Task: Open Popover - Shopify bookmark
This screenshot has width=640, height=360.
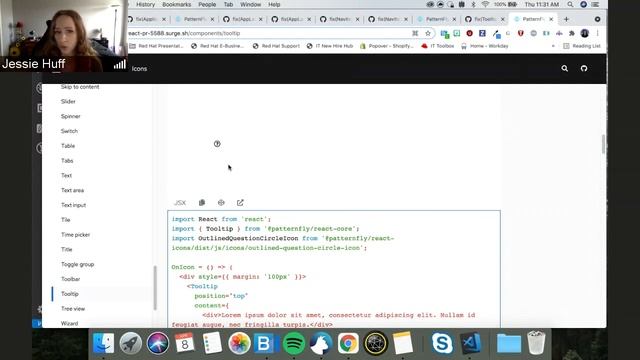Action: 387,46
